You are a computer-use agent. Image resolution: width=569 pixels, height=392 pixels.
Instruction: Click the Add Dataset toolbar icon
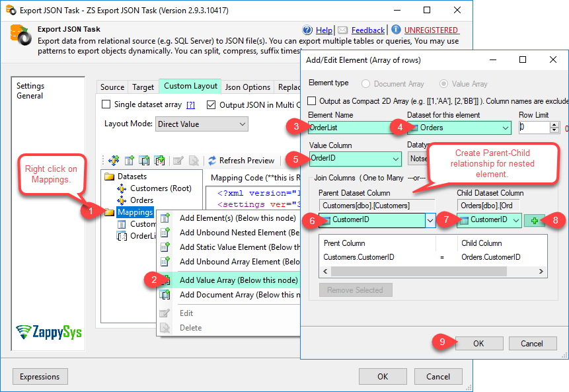(x=114, y=160)
